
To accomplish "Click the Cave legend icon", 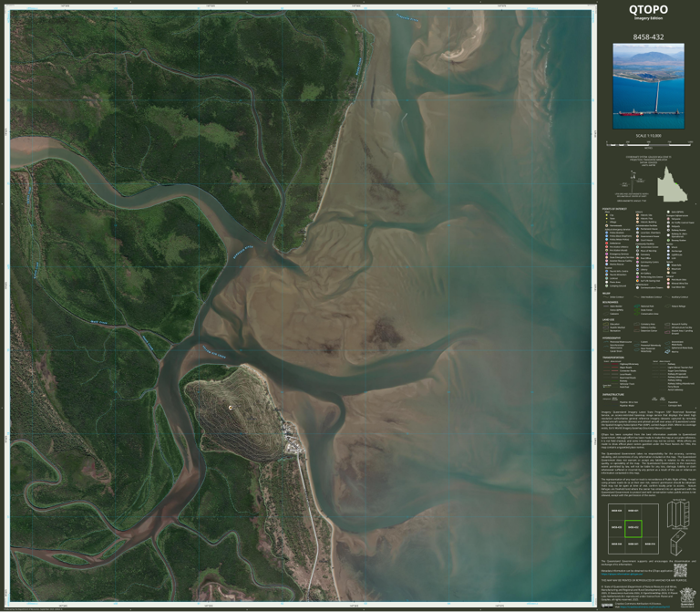I will coord(668,273).
